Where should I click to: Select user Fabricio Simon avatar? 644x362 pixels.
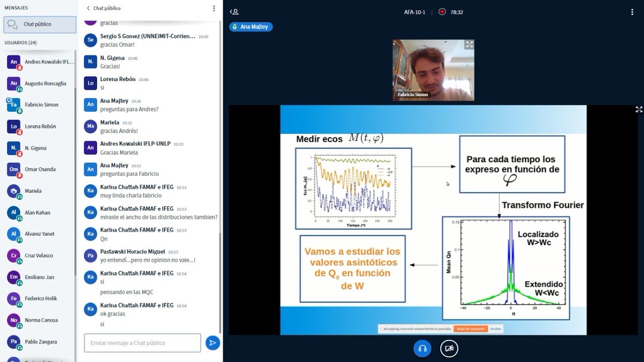pyautogui.click(x=14, y=105)
